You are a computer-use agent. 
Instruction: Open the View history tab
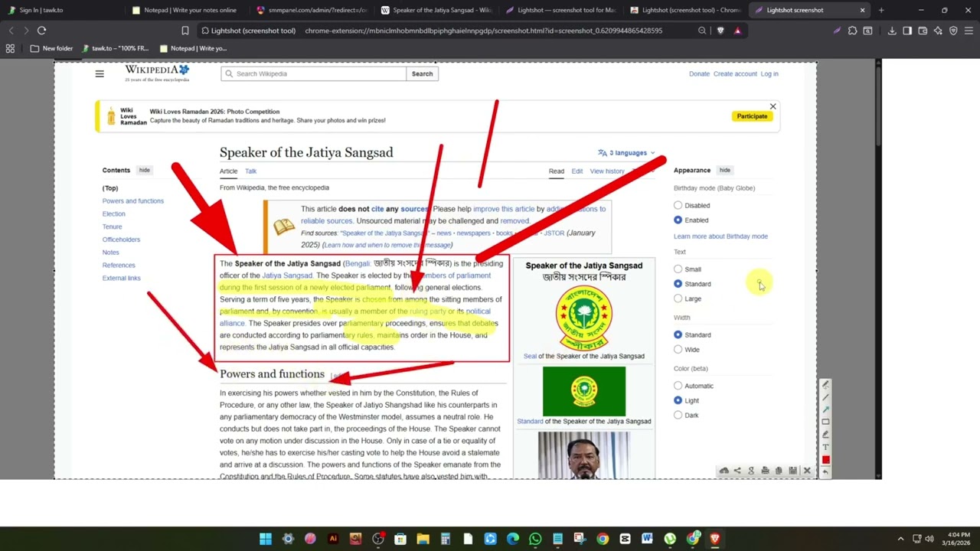(607, 171)
